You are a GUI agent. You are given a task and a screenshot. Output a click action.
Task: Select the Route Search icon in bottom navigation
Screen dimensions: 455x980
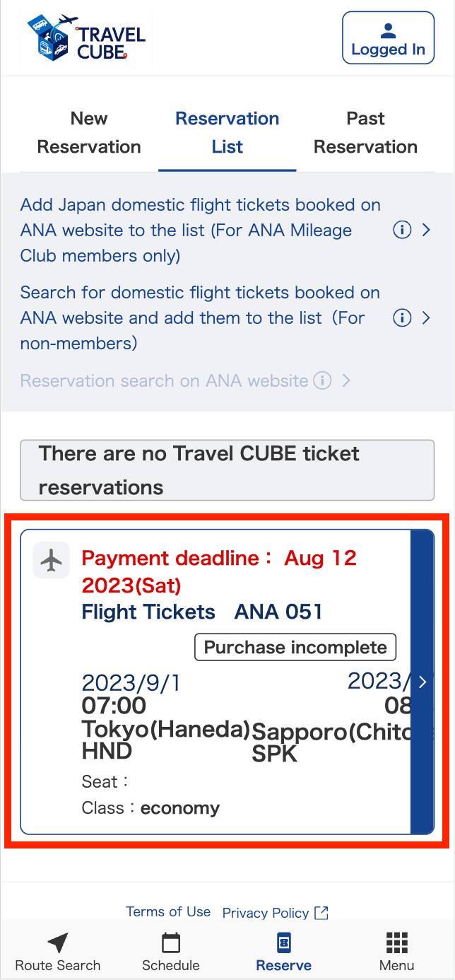point(57,943)
